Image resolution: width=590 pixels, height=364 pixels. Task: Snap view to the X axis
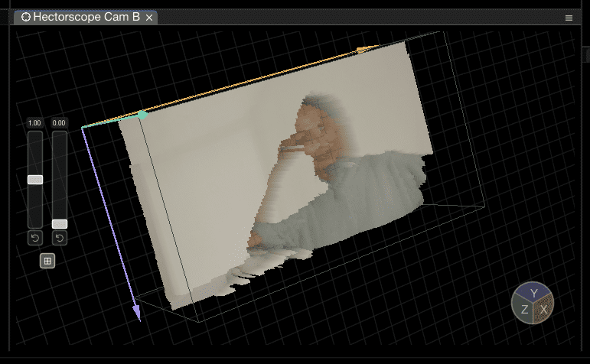coord(543,310)
